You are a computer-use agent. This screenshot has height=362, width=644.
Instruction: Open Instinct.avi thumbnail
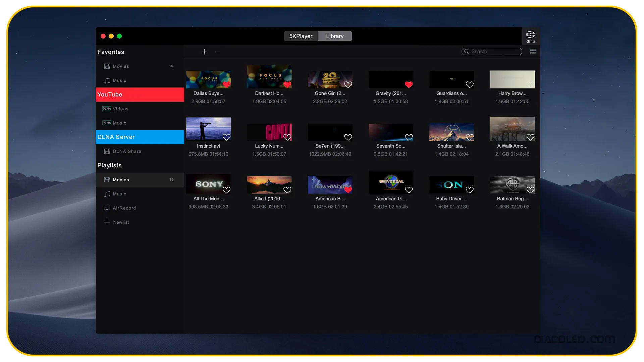coord(208,129)
